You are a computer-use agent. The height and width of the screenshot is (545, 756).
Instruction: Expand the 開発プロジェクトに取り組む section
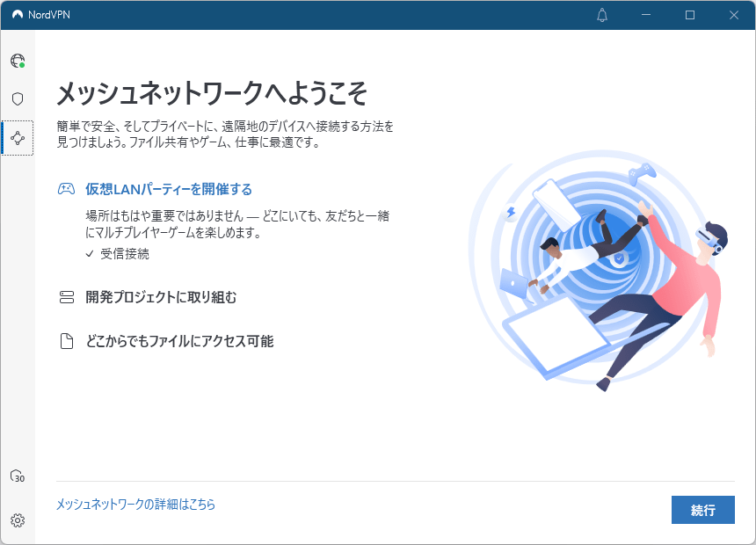pos(161,297)
